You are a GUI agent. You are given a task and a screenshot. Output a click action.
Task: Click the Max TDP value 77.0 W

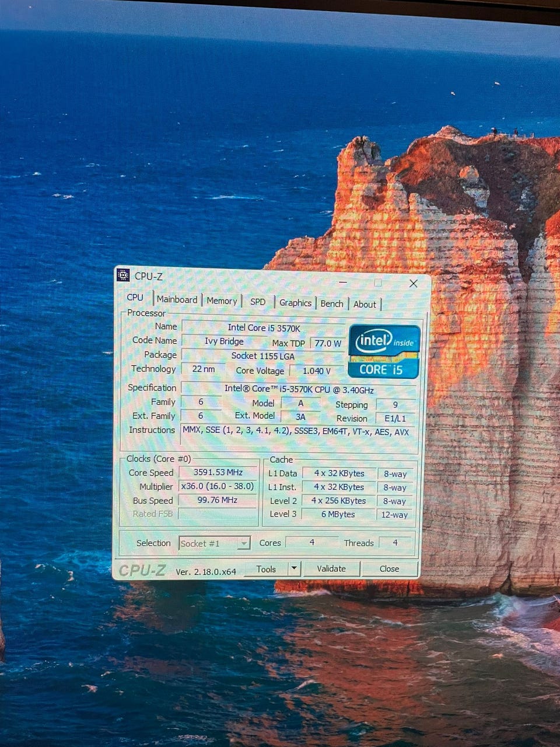point(328,343)
